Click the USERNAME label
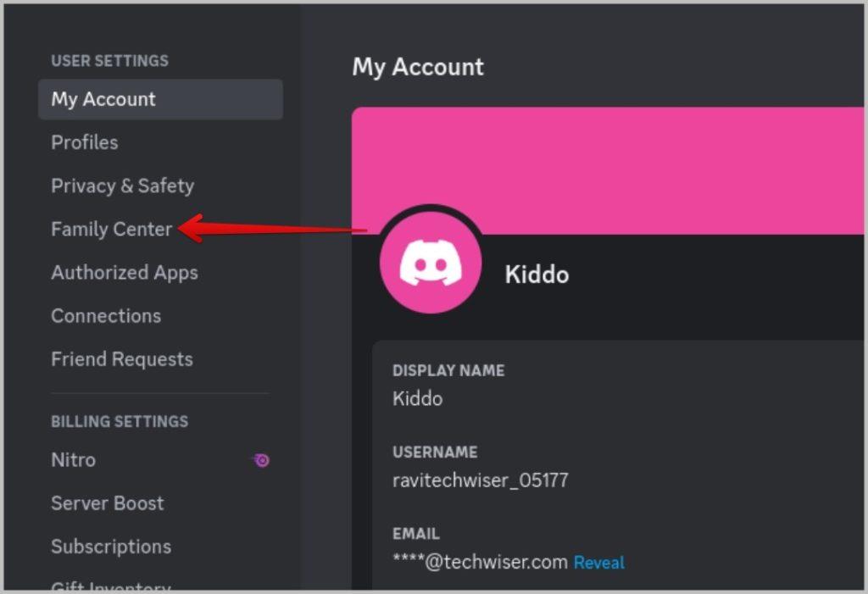868x594 pixels. [435, 452]
